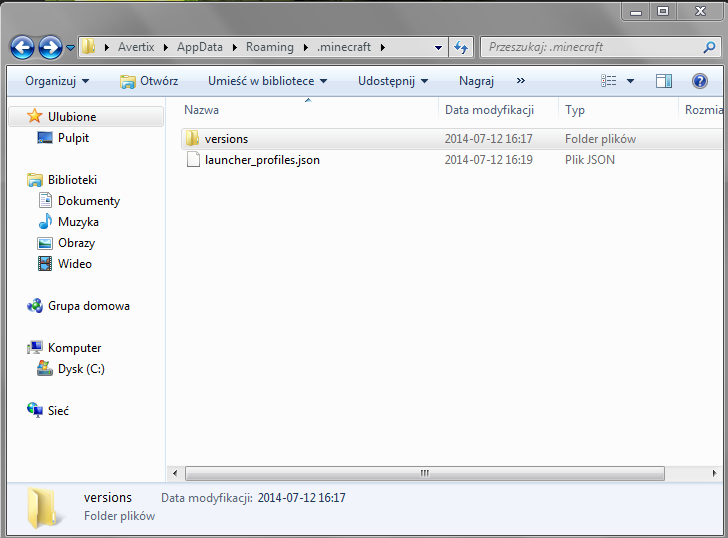Click Plik JSON type cell
Screen dimensions: 728x538
[590, 160]
